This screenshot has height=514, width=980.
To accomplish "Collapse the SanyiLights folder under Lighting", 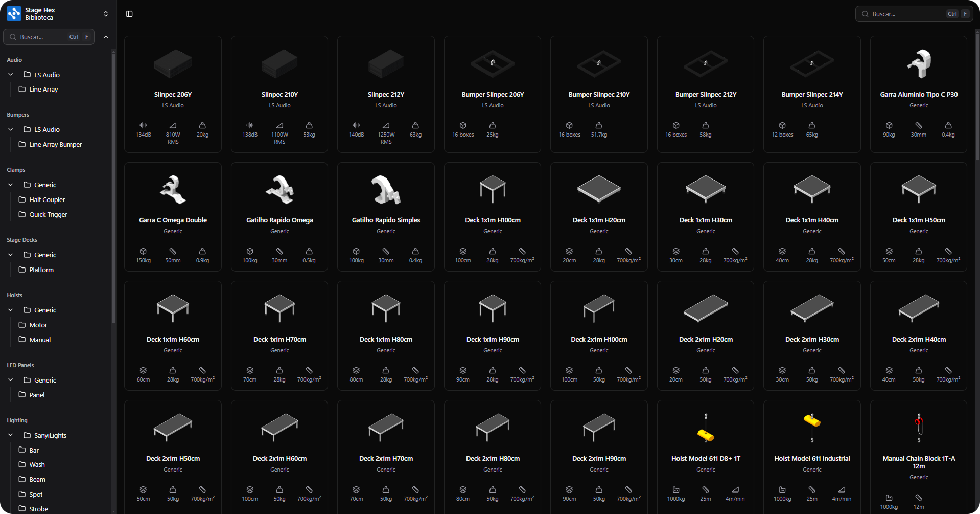I will pos(11,435).
